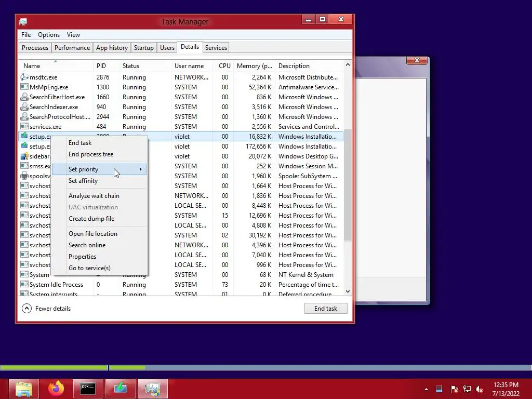Switch to the App history tab
This screenshot has width=532, height=399.
click(112, 47)
